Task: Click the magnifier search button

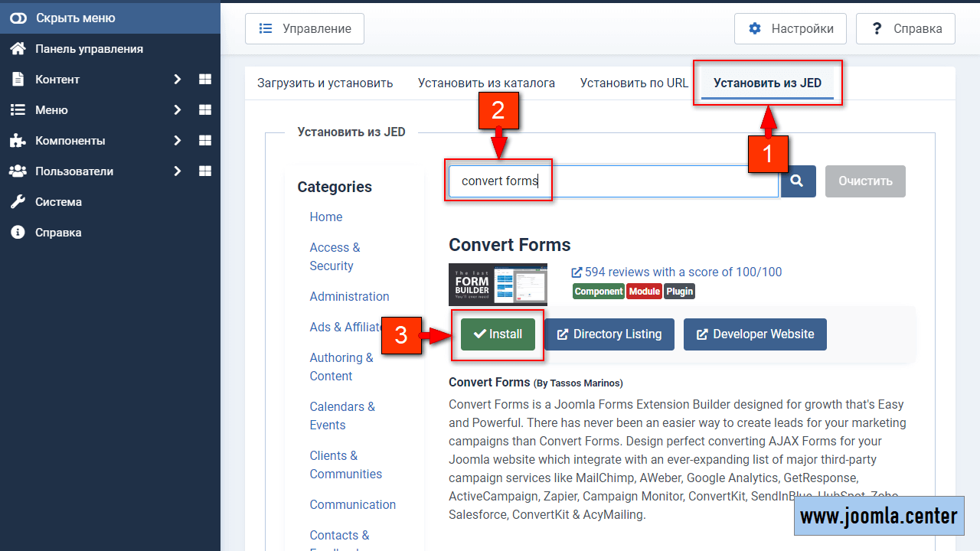Action: tap(797, 181)
